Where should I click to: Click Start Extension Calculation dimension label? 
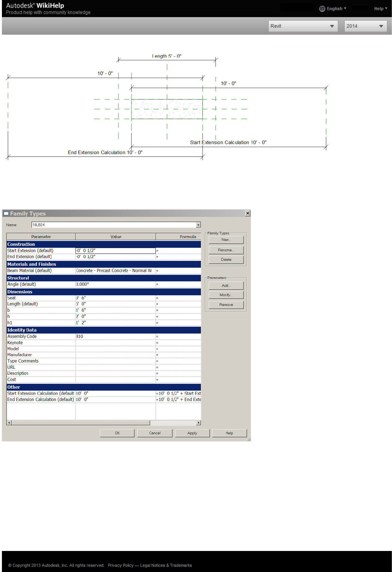pos(228,143)
